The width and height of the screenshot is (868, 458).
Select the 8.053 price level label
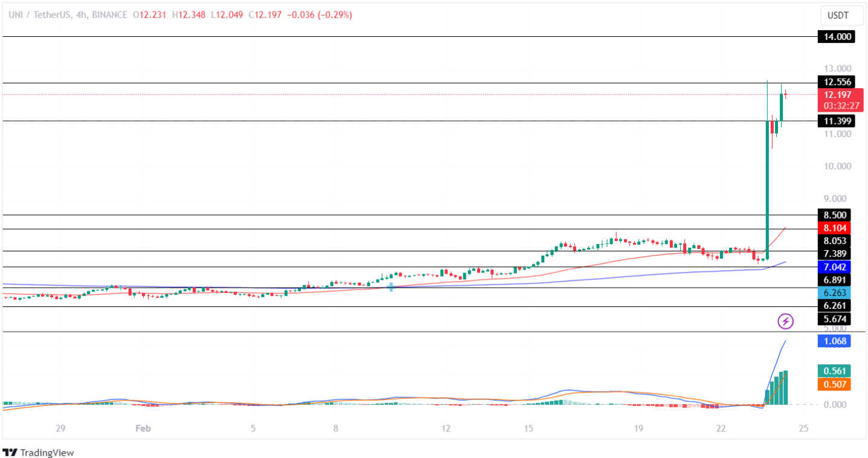coord(834,240)
